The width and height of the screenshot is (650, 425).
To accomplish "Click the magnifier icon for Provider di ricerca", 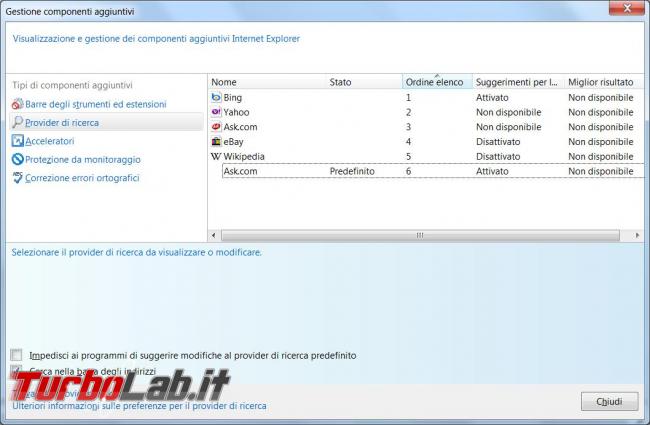I will pos(17,122).
